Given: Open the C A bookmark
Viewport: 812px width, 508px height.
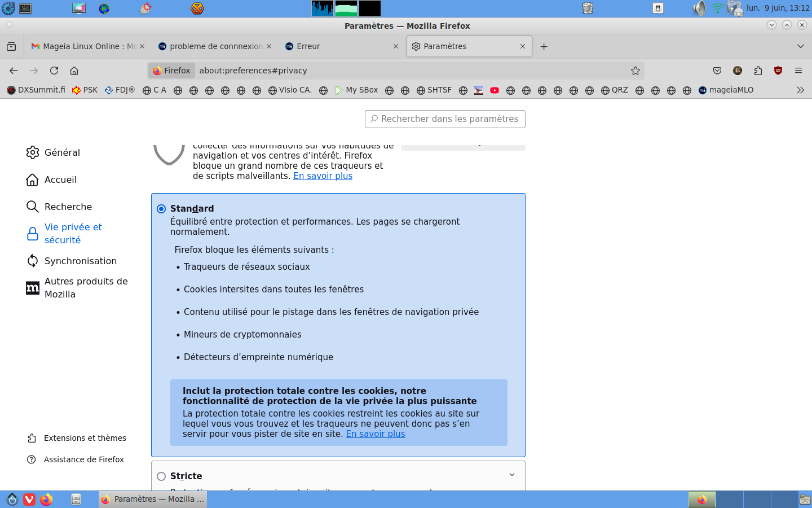Looking at the screenshot, I should tap(155, 90).
